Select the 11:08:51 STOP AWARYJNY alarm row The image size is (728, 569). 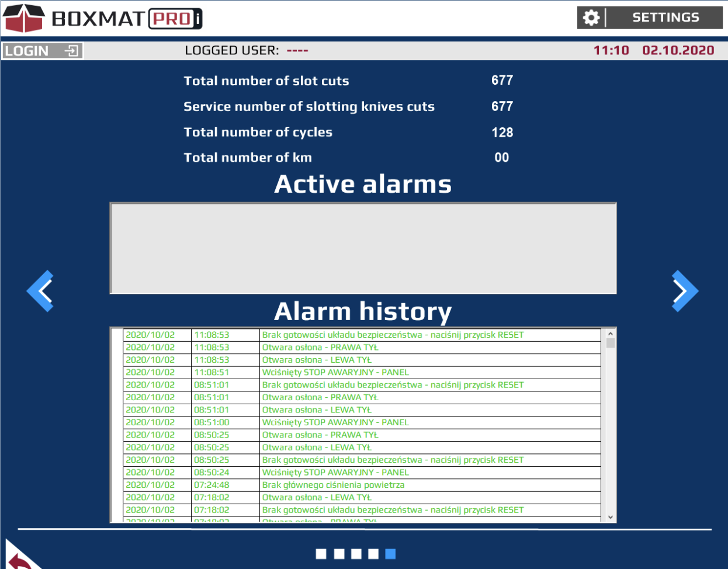(362, 372)
